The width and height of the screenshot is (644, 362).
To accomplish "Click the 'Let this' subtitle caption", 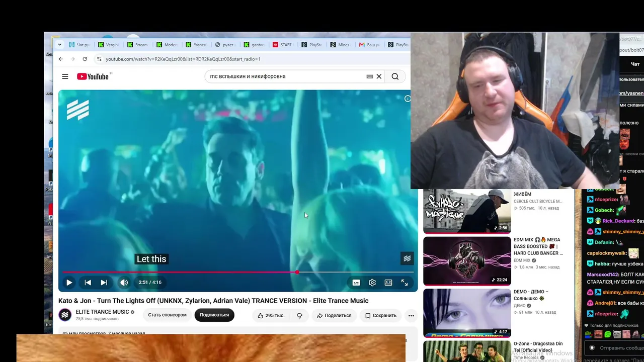I will tap(151, 259).
